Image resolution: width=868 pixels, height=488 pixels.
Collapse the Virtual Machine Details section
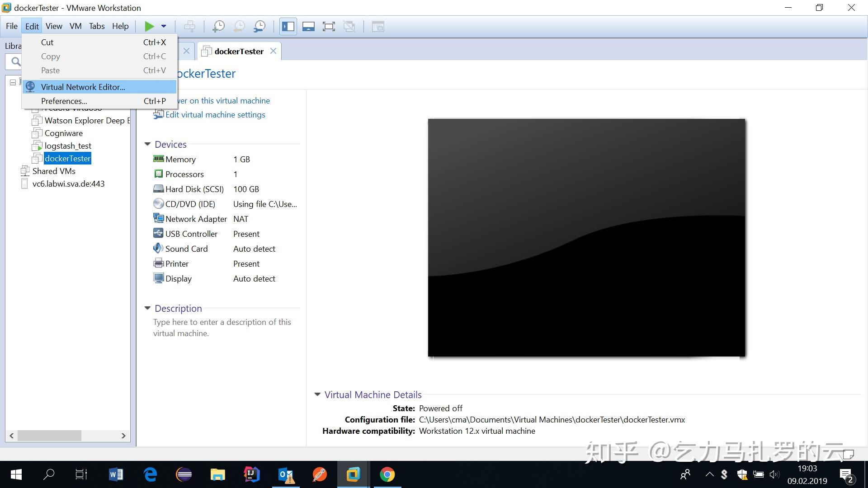(x=317, y=394)
